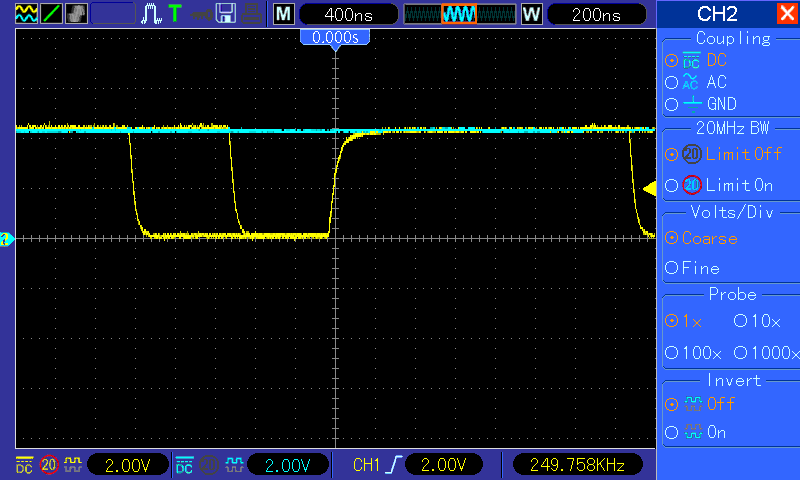Click the yellow trigger level arrow
Viewport: 800px width, 480px height.
coord(649,189)
